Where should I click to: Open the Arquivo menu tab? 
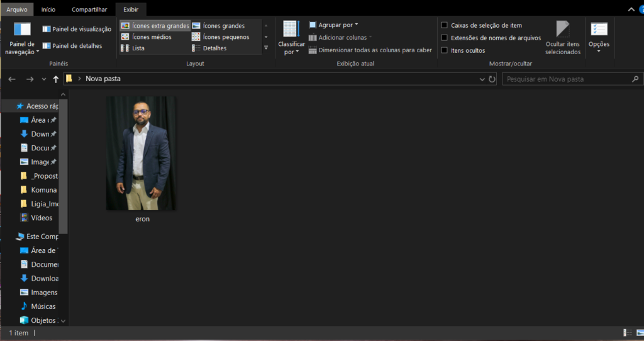[x=17, y=9]
